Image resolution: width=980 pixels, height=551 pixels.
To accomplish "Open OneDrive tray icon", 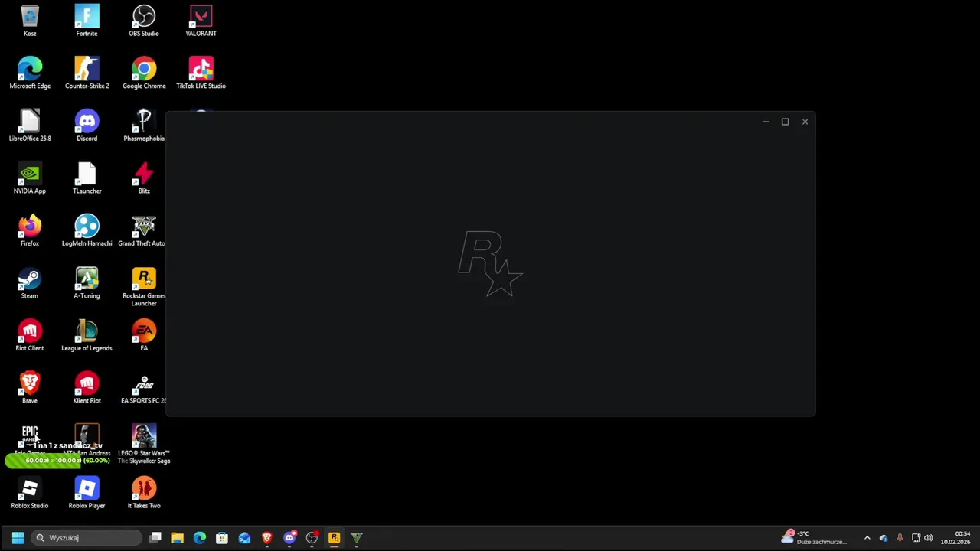I will point(884,538).
